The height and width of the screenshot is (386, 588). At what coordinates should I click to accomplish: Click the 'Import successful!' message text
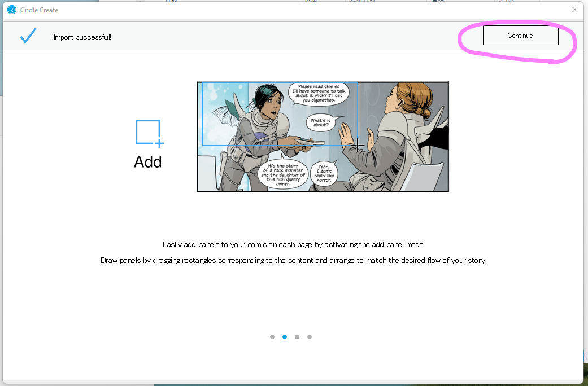[82, 37]
